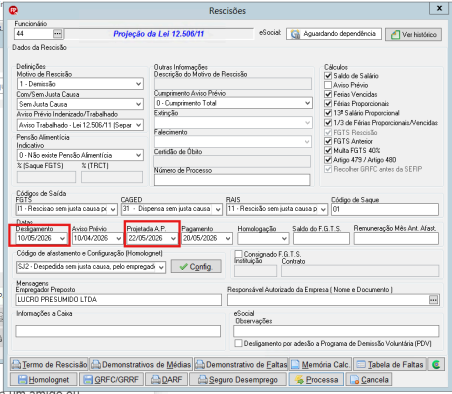This screenshot has height=394, width=452.
Task: Enable Consignado F.G.T.S. checkbox
Action: pyautogui.click(x=238, y=254)
